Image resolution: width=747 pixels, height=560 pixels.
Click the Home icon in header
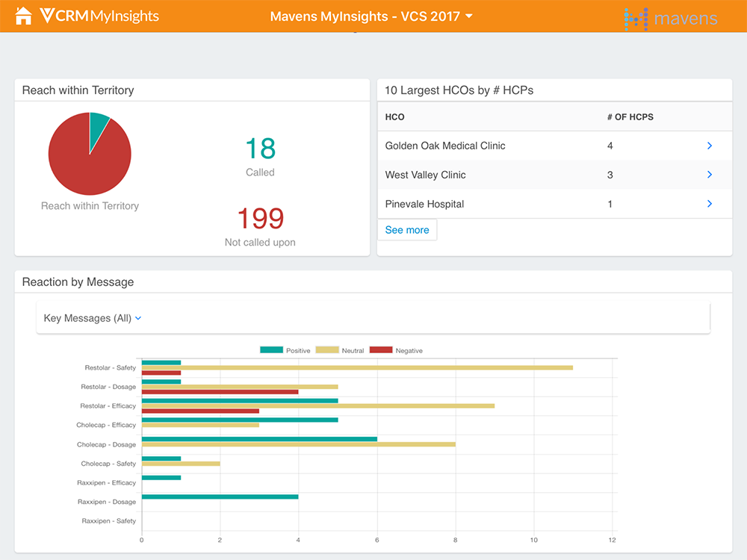[24, 16]
